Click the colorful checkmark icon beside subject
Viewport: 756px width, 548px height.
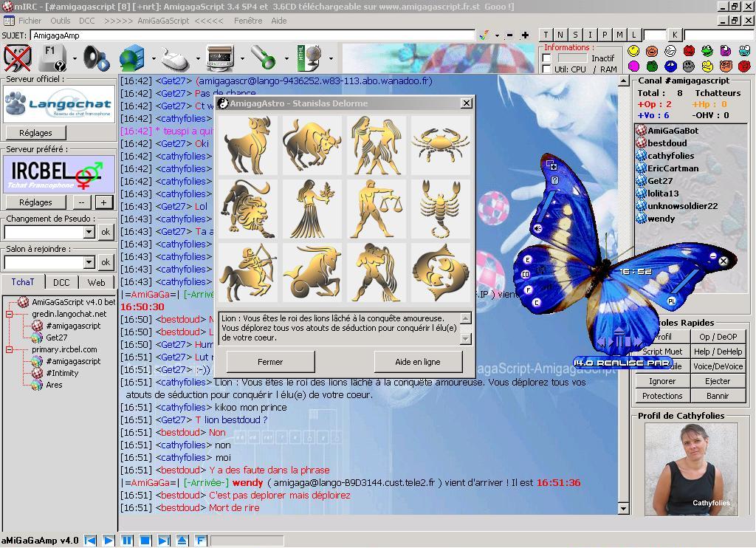(x=484, y=35)
